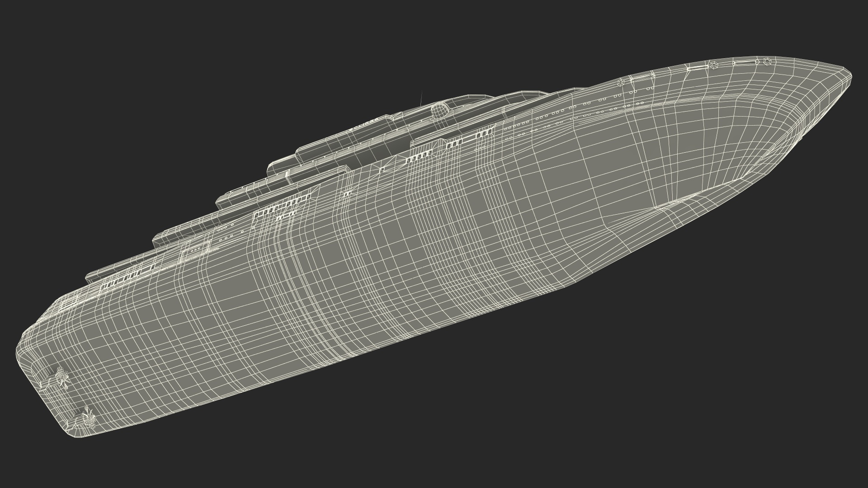Select the hexagonal fairlead nearest the bow tip
The width and height of the screenshot is (868, 488).
coord(766,61)
